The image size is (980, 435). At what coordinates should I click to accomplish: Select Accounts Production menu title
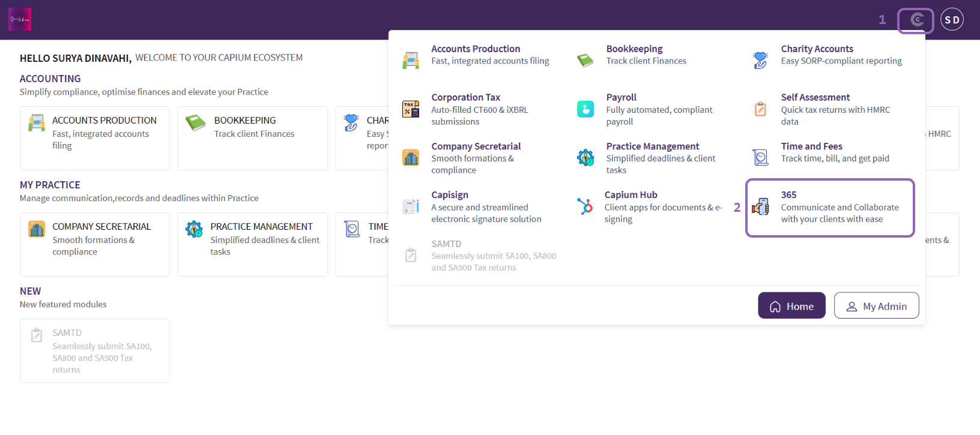pyautogui.click(x=476, y=49)
